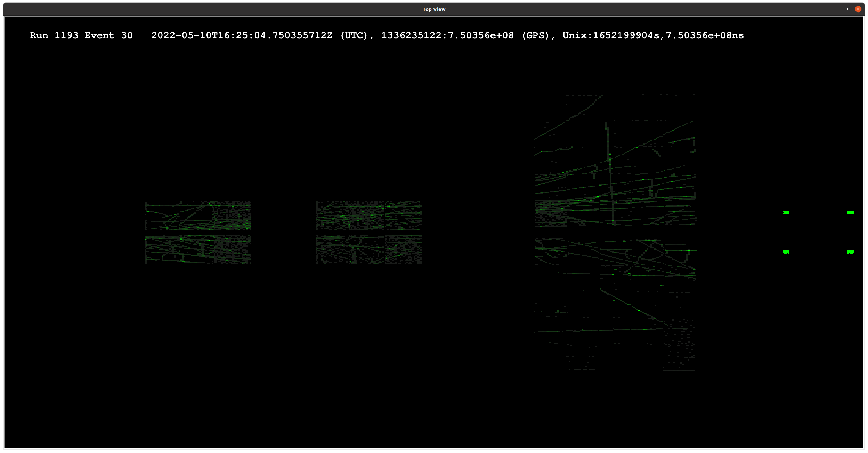868x453 pixels.
Task: Select the leftmost upper detector hit panel
Action: click(x=198, y=215)
